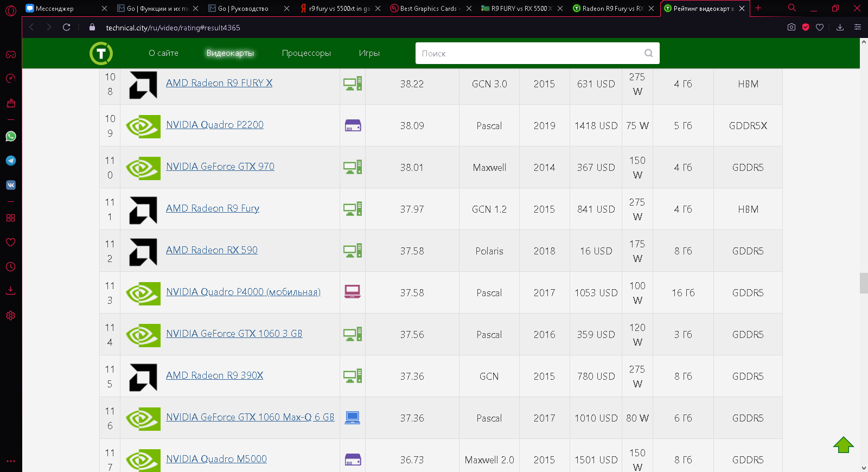Open downloads icon in sidebar

pos(11,290)
